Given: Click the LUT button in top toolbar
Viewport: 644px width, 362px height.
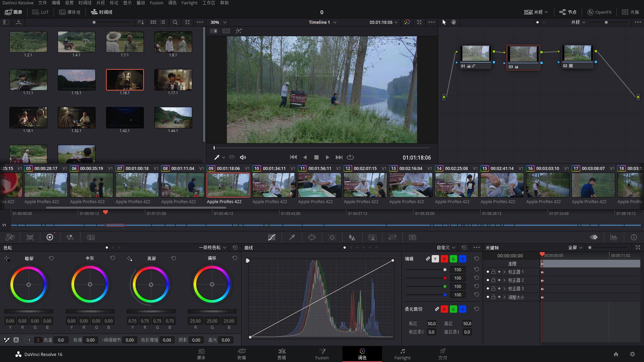Looking at the screenshot, I should pos(41,12).
